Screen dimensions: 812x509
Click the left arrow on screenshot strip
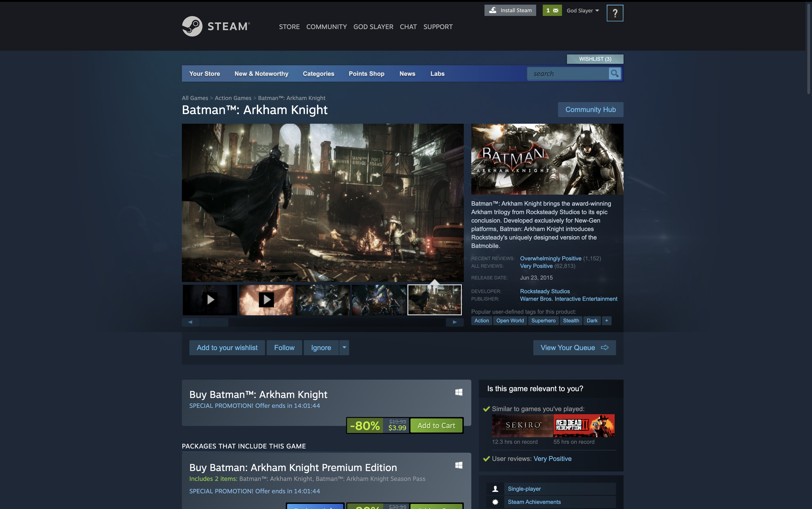pyautogui.click(x=190, y=322)
